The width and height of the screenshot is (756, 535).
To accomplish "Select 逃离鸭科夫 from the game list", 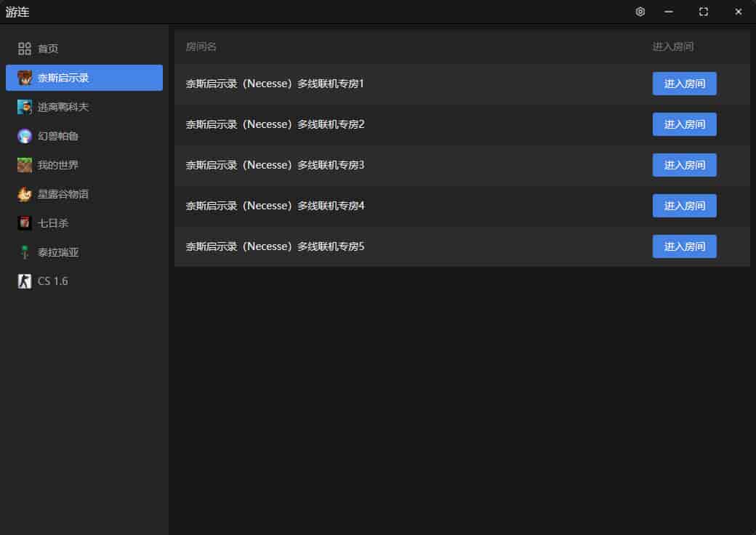I will [x=63, y=107].
